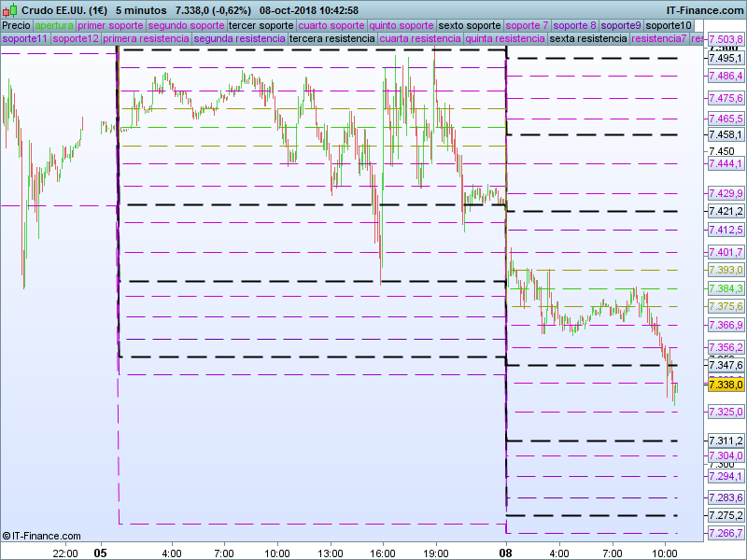Click the candlestick chart icon beside the title

(9, 9)
